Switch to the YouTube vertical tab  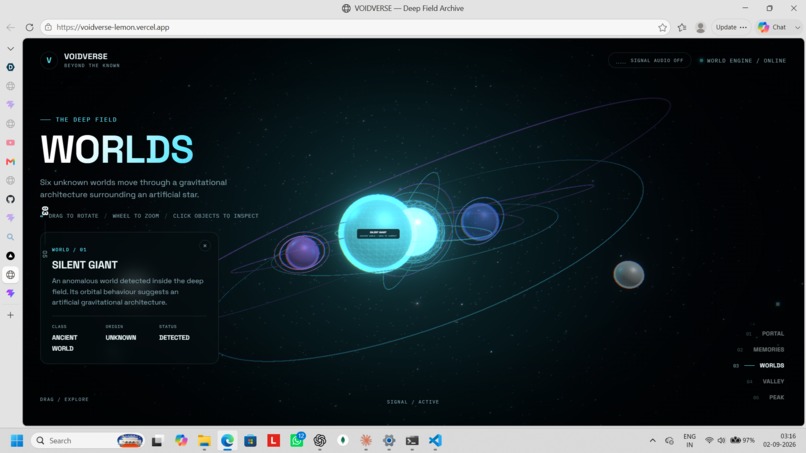coord(10,142)
